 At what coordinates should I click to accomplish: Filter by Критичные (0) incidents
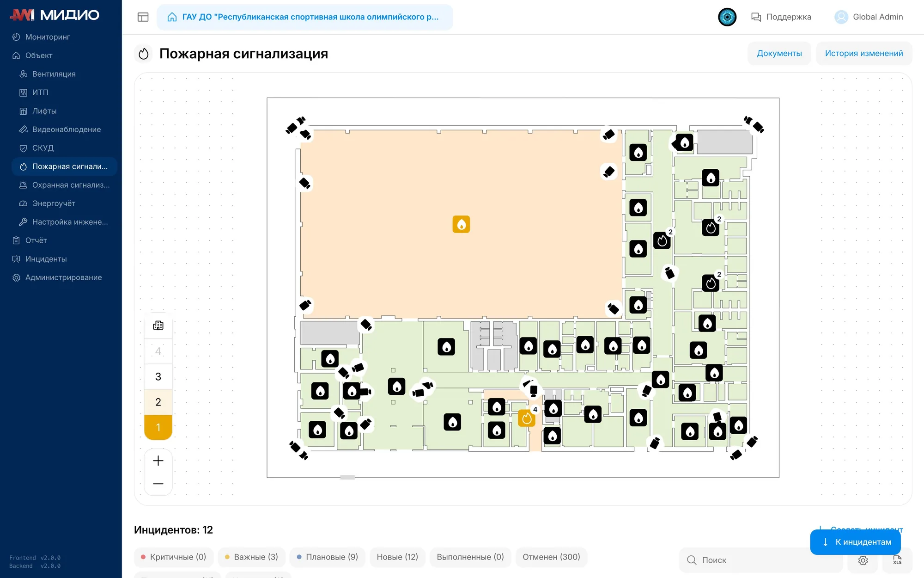pos(174,557)
